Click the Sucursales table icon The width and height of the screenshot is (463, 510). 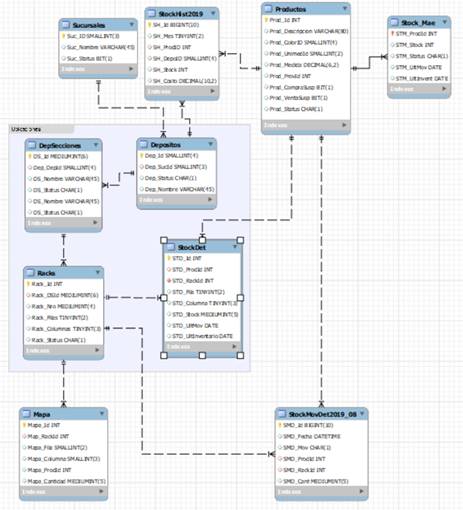click(x=65, y=25)
